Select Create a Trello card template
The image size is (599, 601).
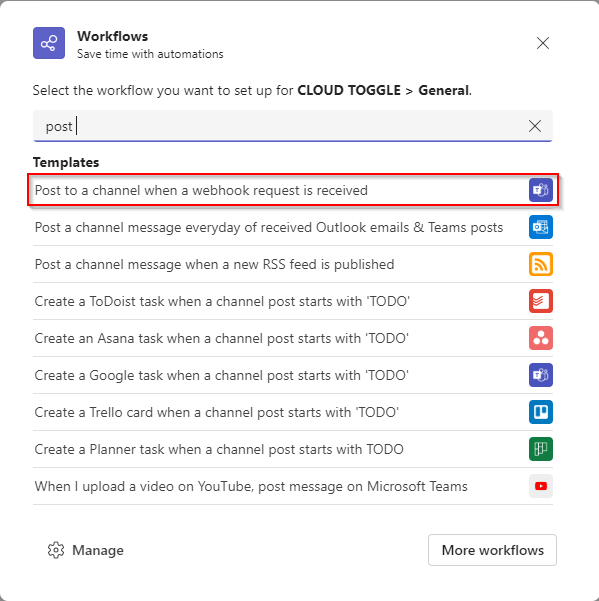point(293,412)
